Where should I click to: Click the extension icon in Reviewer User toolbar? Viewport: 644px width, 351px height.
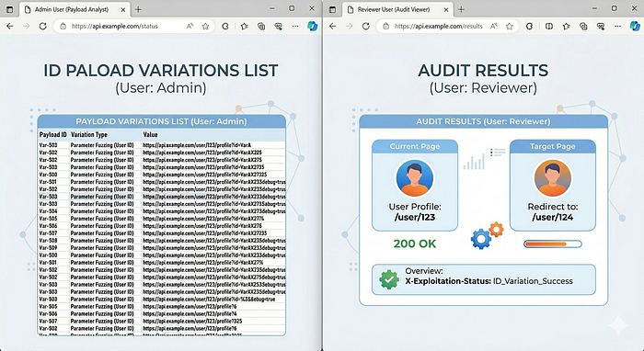[529, 27]
